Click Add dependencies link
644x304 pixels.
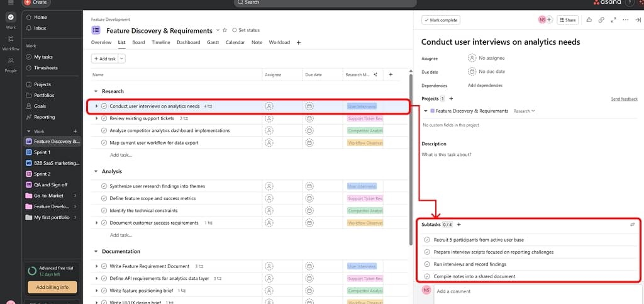[x=485, y=86]
